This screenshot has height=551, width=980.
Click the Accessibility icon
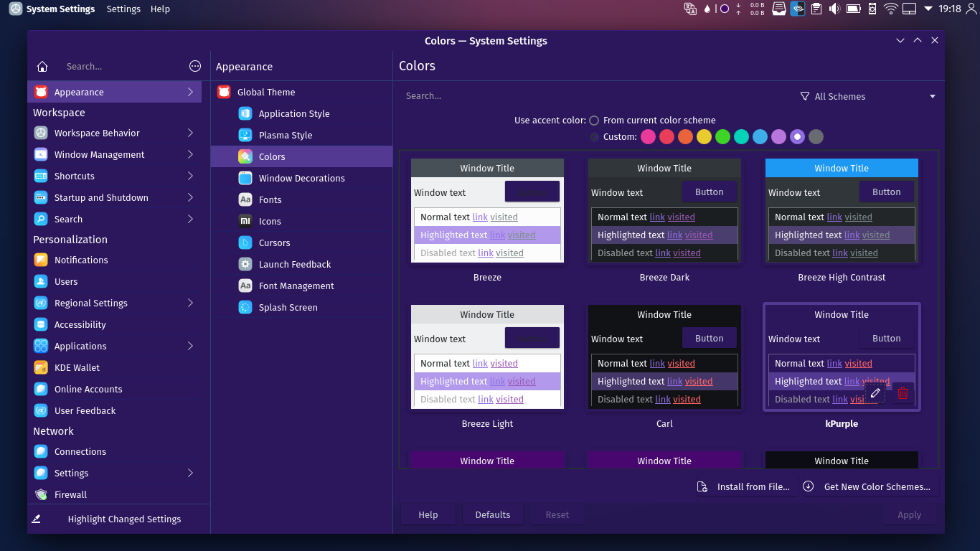(x=41, y=324)
